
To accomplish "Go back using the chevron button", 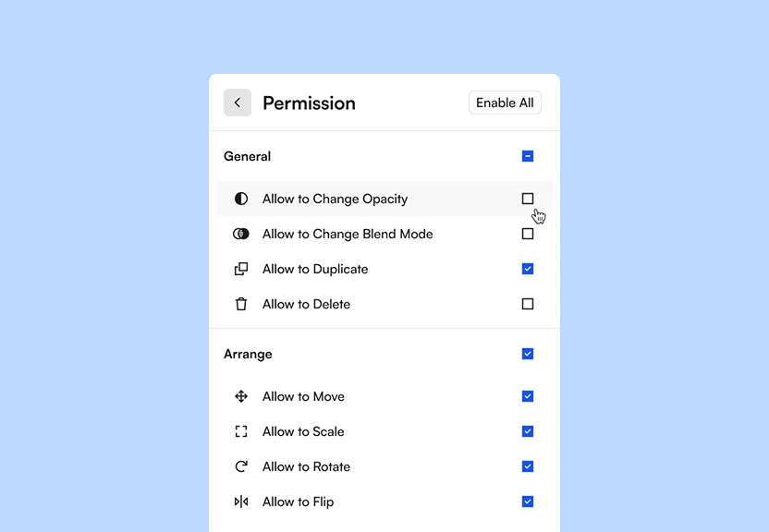I will 238,103.
